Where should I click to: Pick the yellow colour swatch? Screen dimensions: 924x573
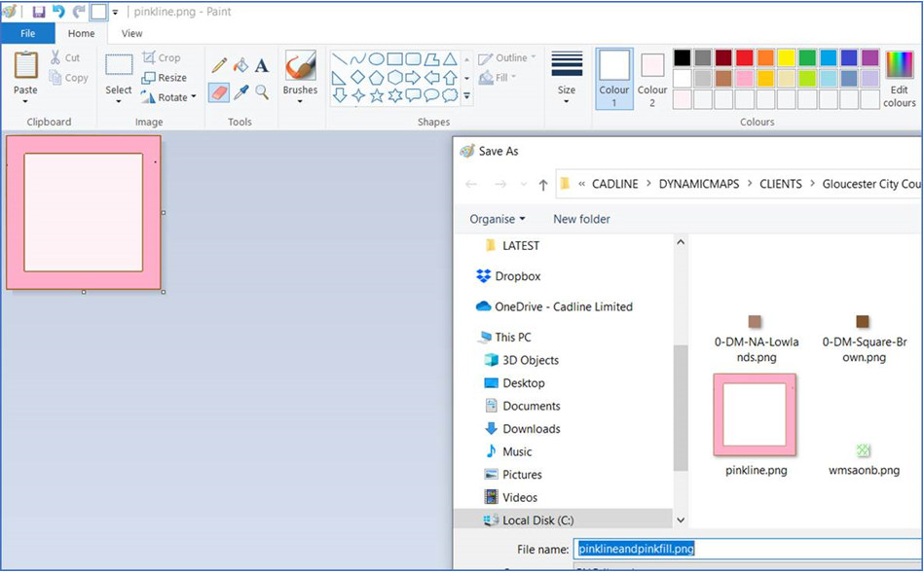[786, 57]
